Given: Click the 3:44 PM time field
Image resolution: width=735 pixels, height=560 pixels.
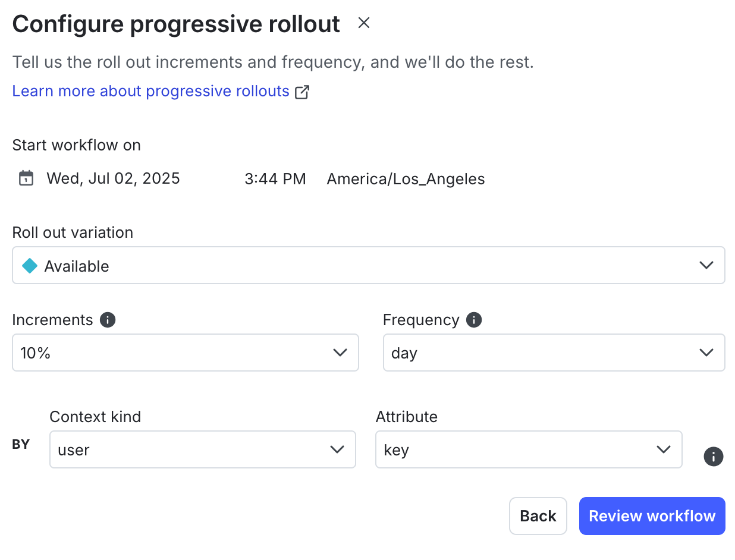Looking at the screenshot, I should tap(275, 178).
